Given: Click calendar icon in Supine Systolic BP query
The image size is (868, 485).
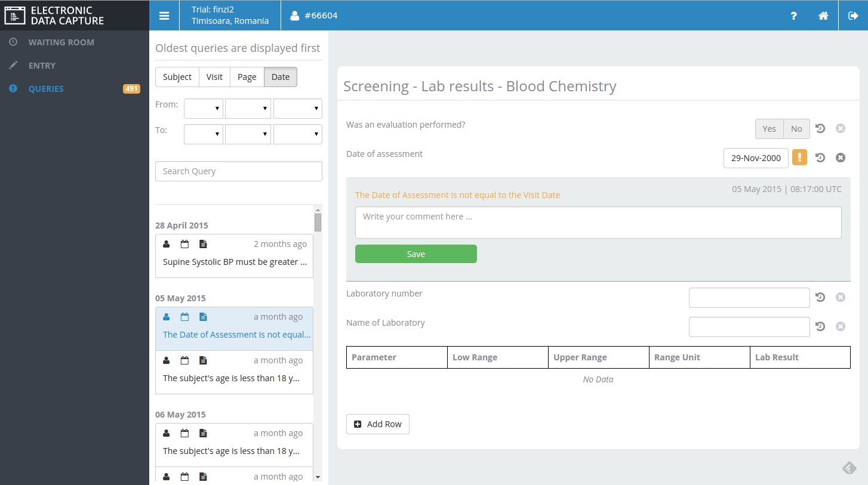Looking at the screenshot, I should coord(184,244).
